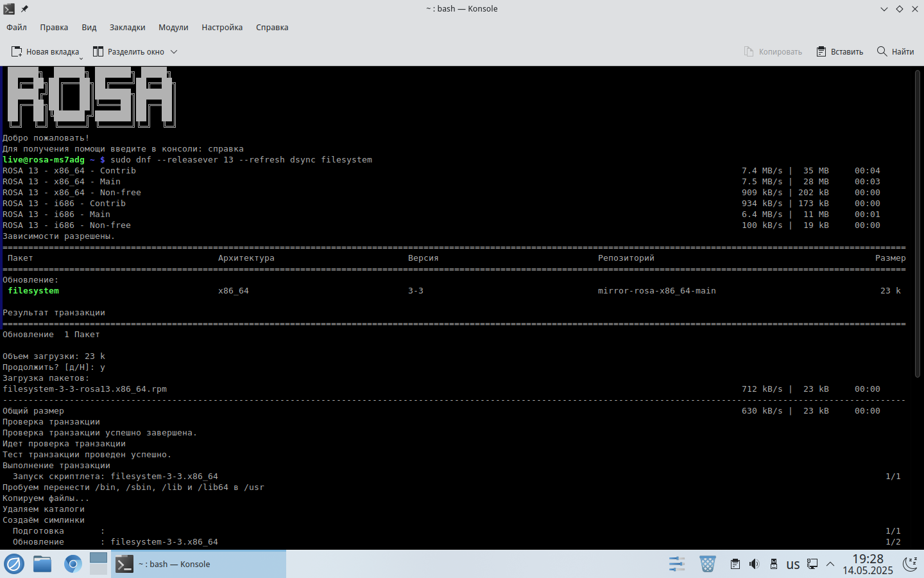Expand the 'Новая вкладка' dropdown arrow
This screenshot has width=924, height=578.
[x=81, y=58]
